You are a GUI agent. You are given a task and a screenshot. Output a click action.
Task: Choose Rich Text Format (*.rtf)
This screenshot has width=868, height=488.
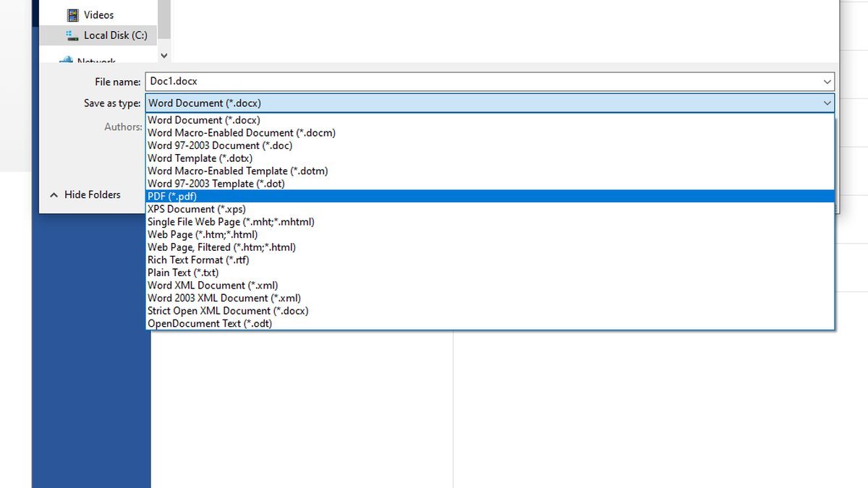click(197, 260)
